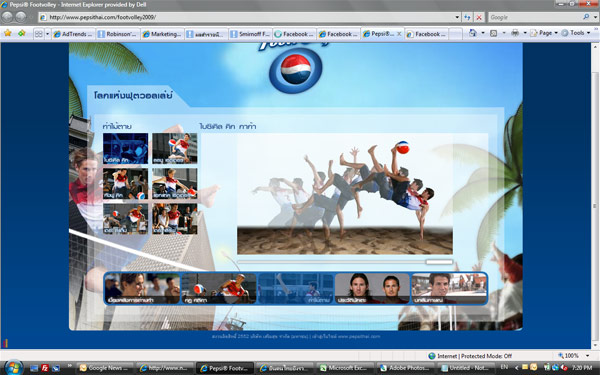Open the Tools menu
The image size is (600, 375).
coord(576,33)
